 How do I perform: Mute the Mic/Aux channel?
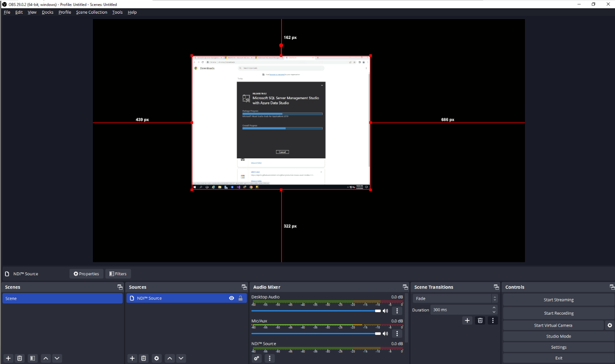pyautogui.click(x=386, y=334)
